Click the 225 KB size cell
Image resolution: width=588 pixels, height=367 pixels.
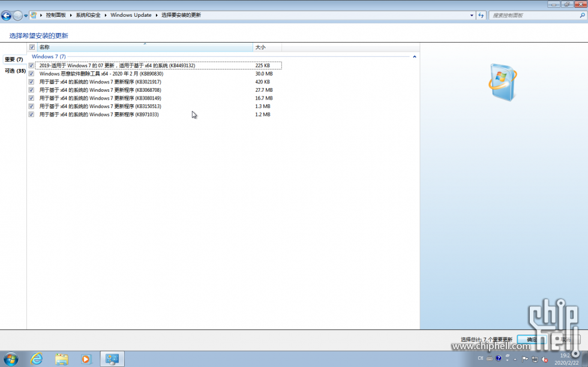click(263, 65)
